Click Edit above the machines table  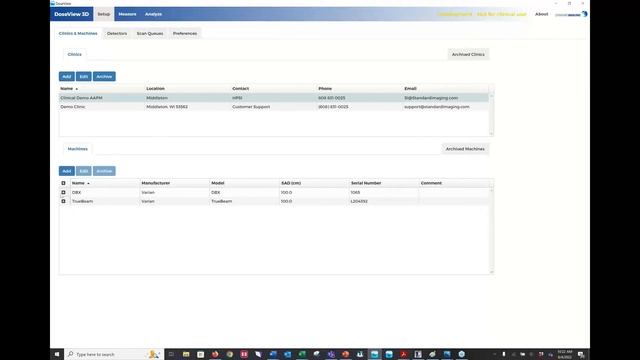click(x=84, y=171)
